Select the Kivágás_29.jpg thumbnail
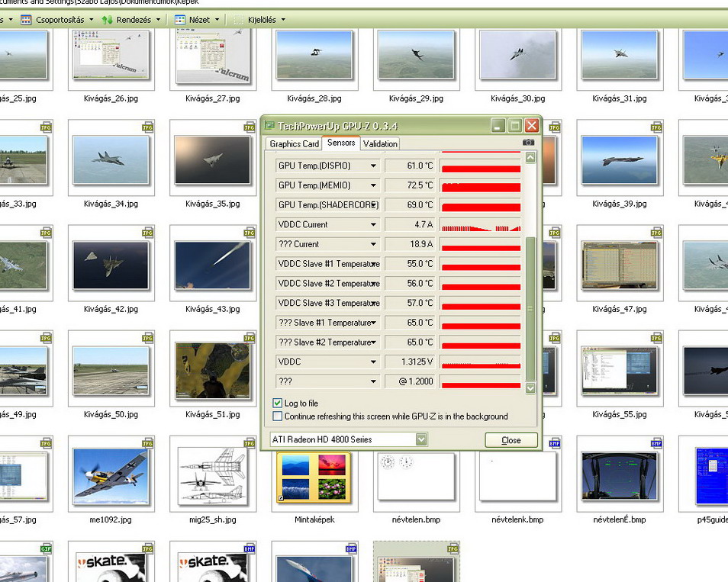 pyautogui.click(x=416, y=55)
